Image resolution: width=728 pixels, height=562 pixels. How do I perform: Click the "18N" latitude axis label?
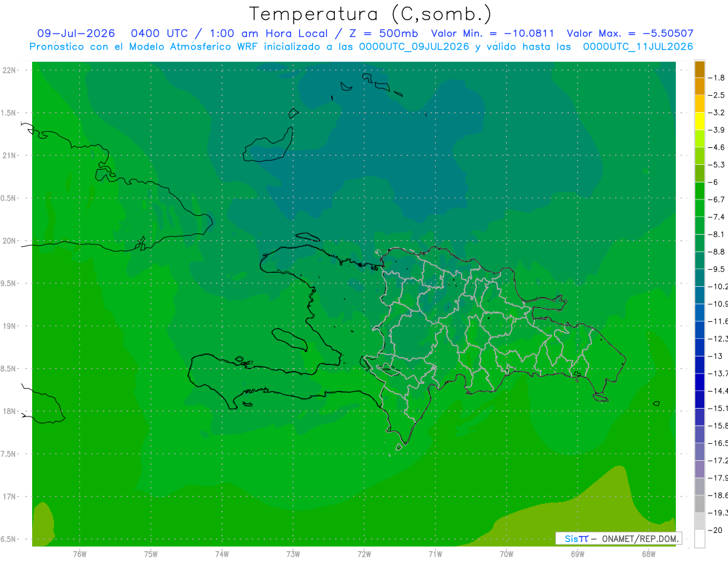pyautogui.click(x=10, y=411)
